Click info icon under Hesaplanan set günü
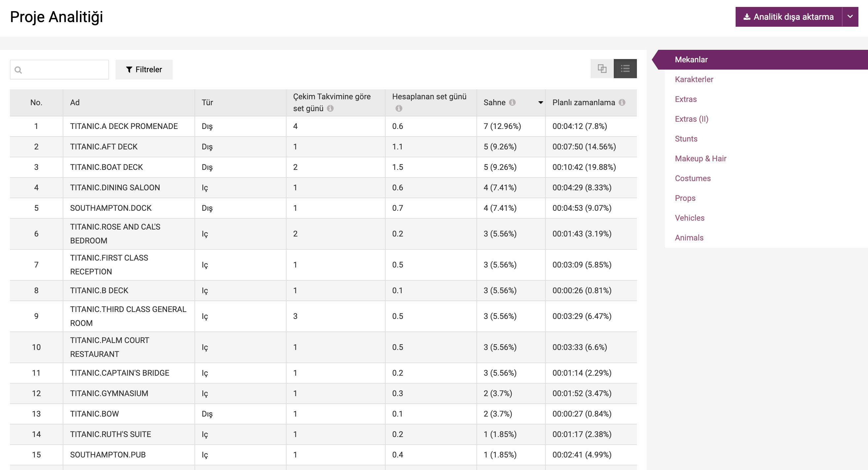Viewport: 868px width, 470px height. click(399, 109)
